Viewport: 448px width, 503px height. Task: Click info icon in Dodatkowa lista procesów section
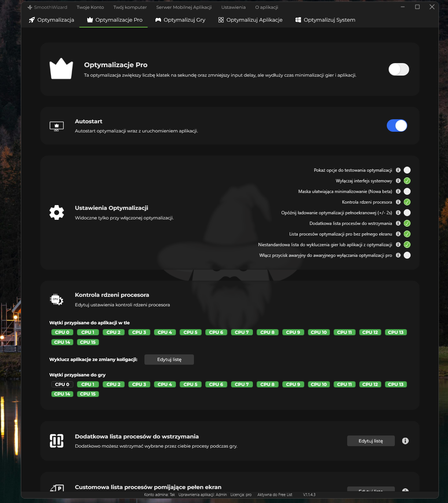(x=405, y=441)
